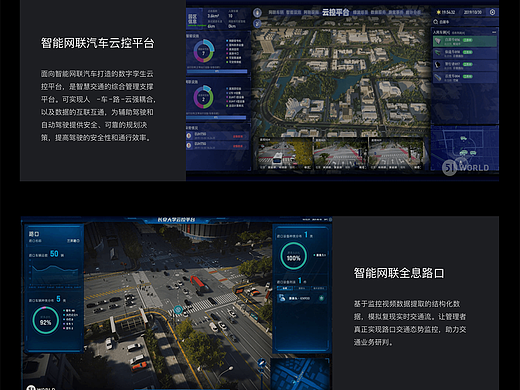Click the blue compass sign icon near the minimap
The height and width of the screenshot is (390, 520).
click(262, 363)
